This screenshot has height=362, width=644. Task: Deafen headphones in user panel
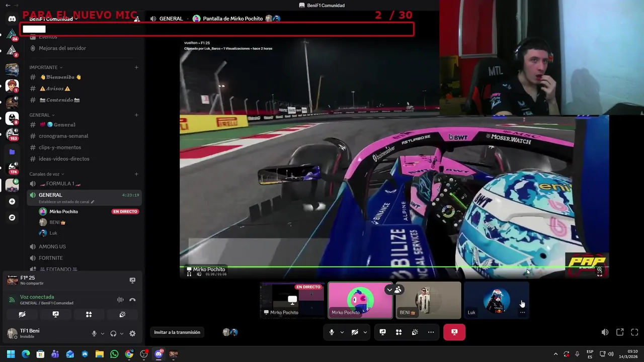point(113,333)
